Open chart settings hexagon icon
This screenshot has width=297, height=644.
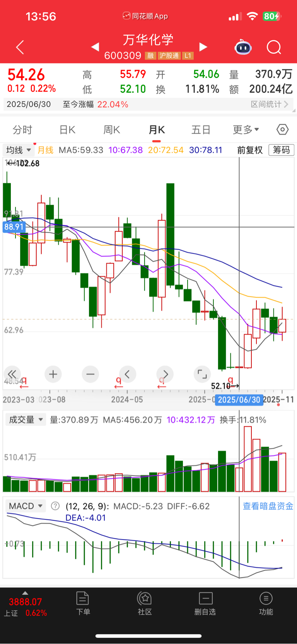[283, 129]
